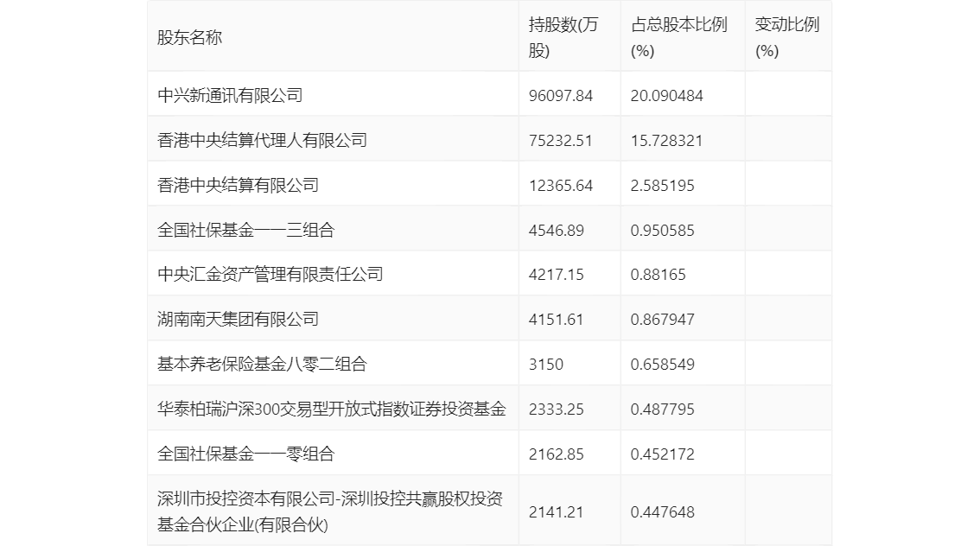Select shareholder 中央汇金资产管理有限责任公司
The height and width of the screenshot is (546, 980).
[x=270, y=274]
